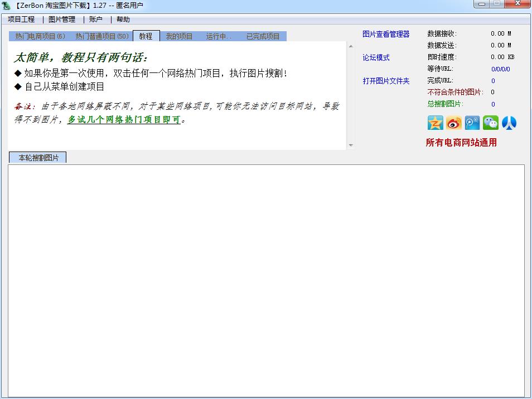Click the tutorial panel scrollbar down arrow
The width and height of the screenshot is (532, 399).
351,145
